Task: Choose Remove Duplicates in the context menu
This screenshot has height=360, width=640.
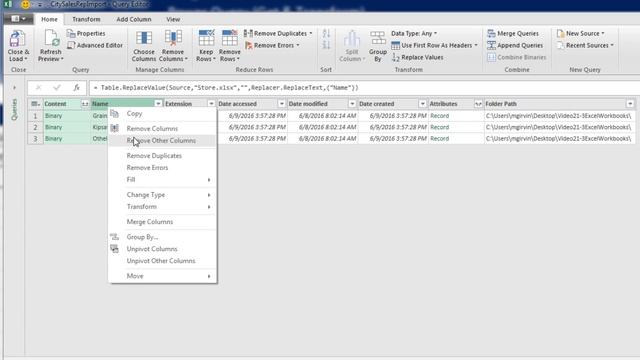Action: point(162,156)
